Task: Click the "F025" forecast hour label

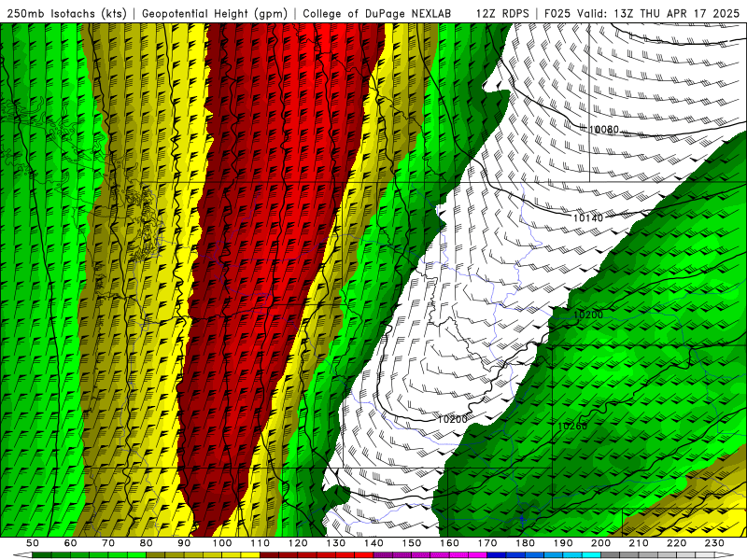Action: (557, 13)
